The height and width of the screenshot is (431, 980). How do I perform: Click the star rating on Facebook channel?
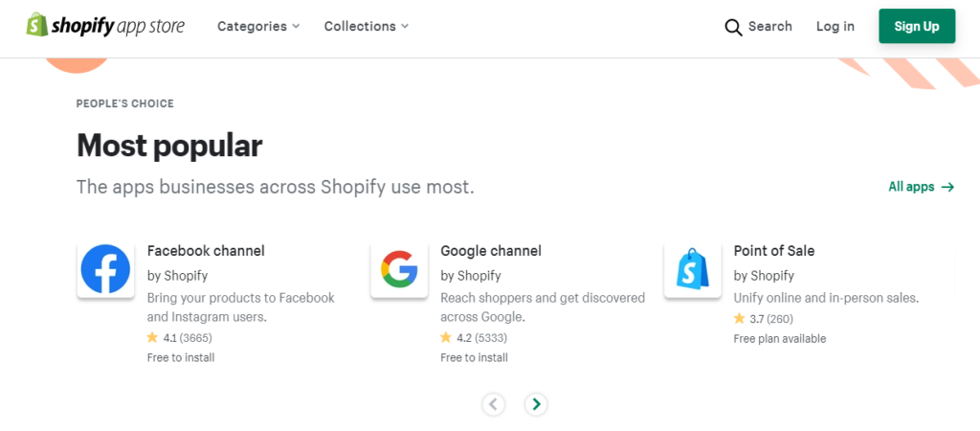tap(152, 338)
